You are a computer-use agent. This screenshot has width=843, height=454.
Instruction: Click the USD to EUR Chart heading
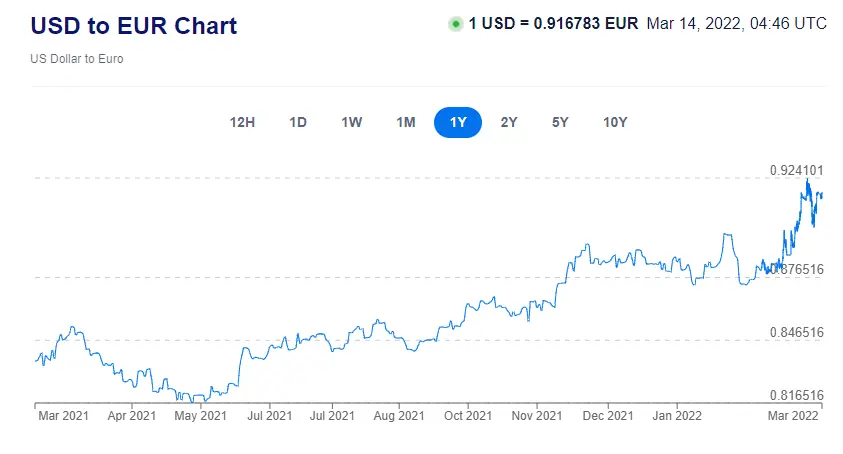135,25
